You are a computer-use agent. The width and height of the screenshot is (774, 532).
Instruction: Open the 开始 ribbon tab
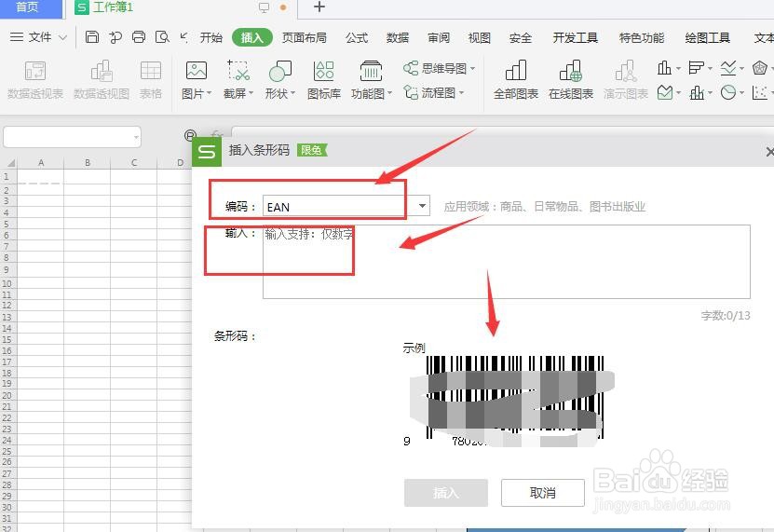[x=211, y=37]
